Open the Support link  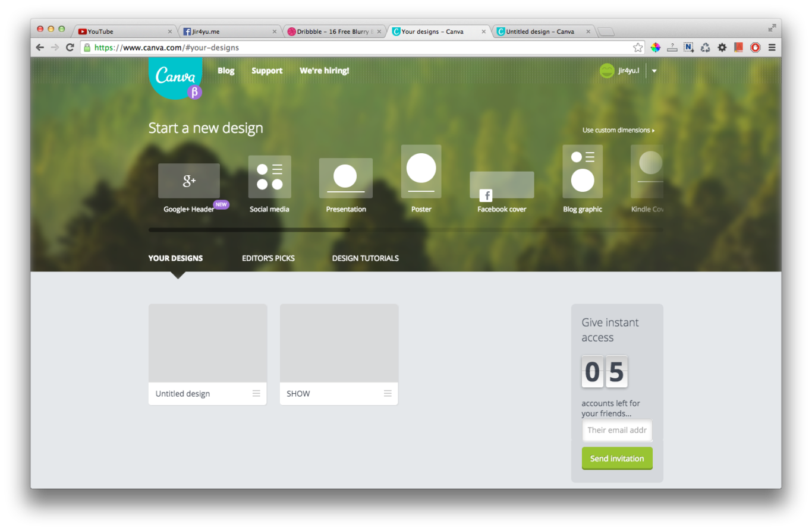[267, 71]
